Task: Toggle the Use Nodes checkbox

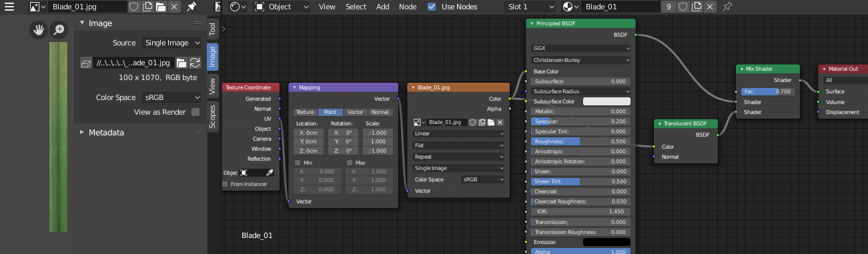Action: coord(432,7)
